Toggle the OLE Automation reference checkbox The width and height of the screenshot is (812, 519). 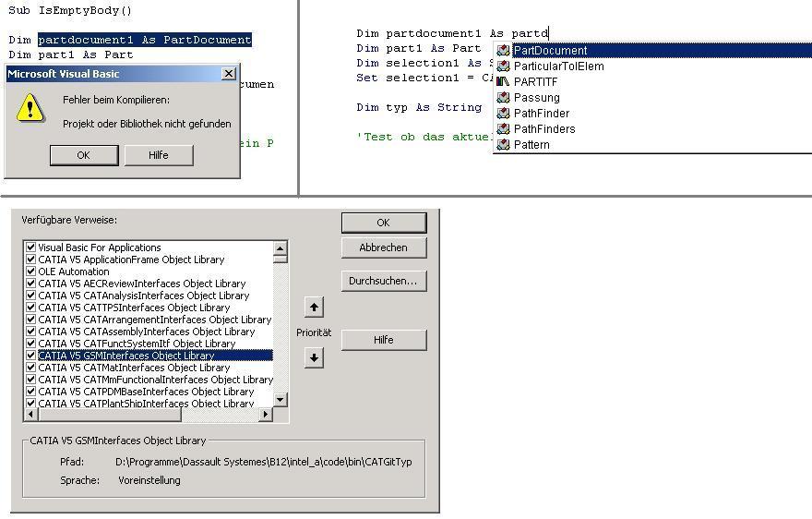tap(31, 272)
